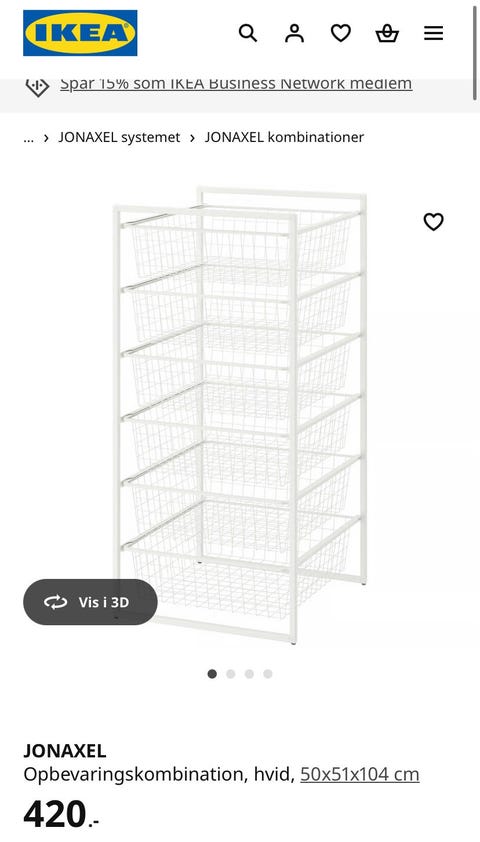Image resolution: width=480 pixels, height=842 pixels.
Task: Select the third image carousel dot
Action: [249, 674]
